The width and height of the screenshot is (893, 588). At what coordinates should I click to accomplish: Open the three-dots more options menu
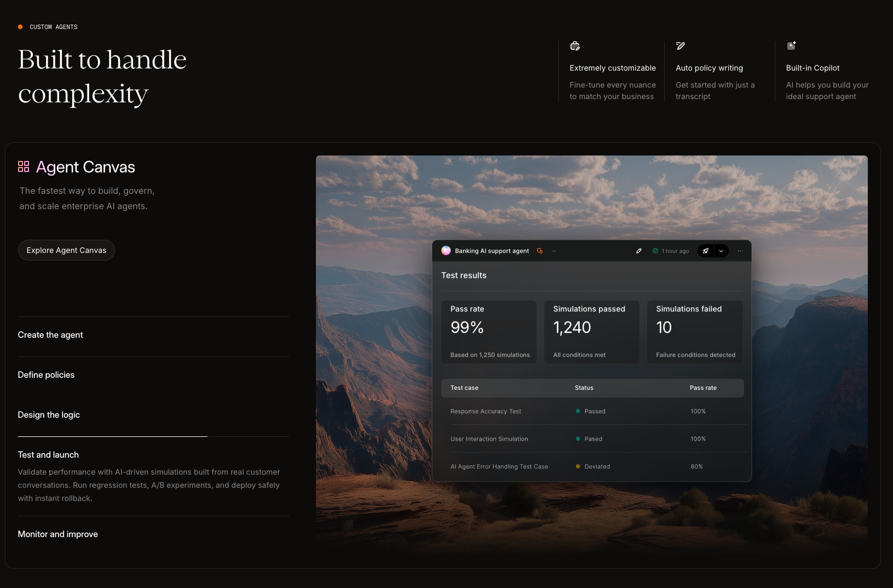click(740, 251)
